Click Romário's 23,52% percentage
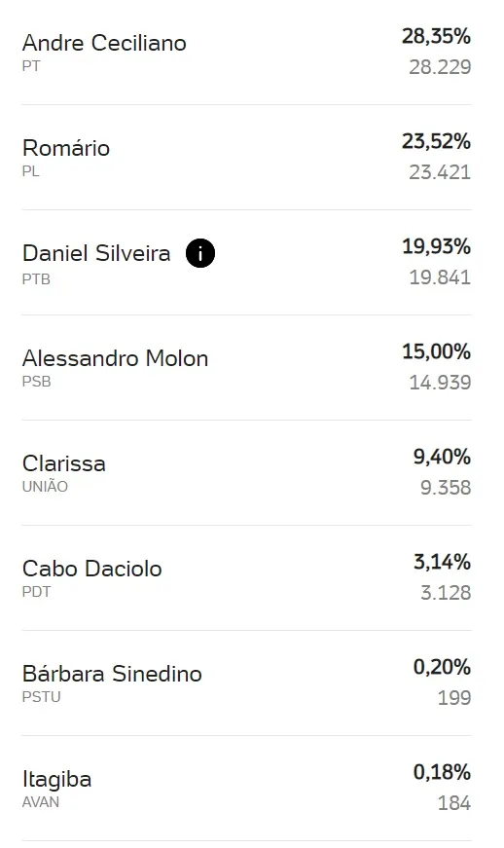 [436, 141]
